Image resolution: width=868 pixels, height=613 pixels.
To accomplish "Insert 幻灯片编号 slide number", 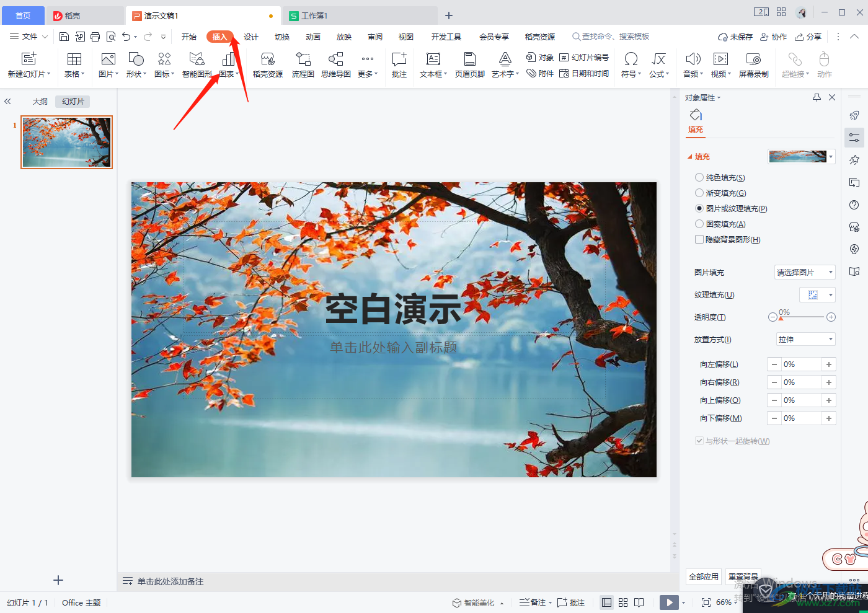I will [584, 57].
